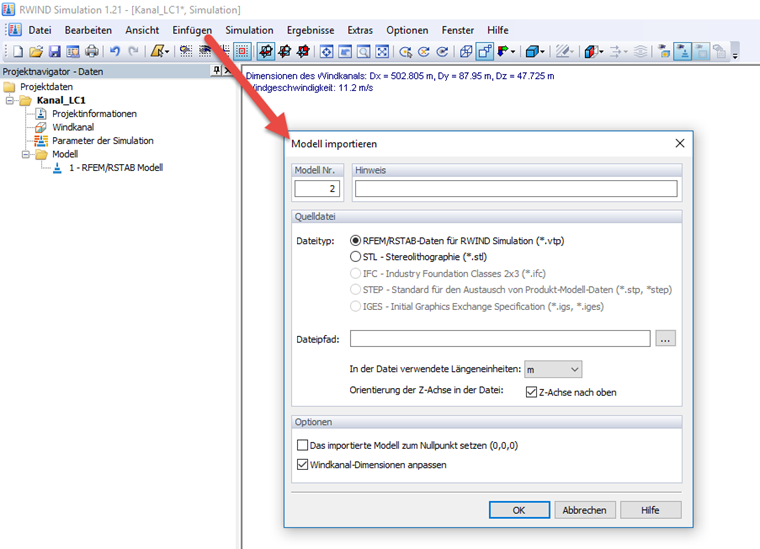Select Projektdaten in the tree
Image resolution: width=760 pixels, height=549 pixels.
(47, 87)
